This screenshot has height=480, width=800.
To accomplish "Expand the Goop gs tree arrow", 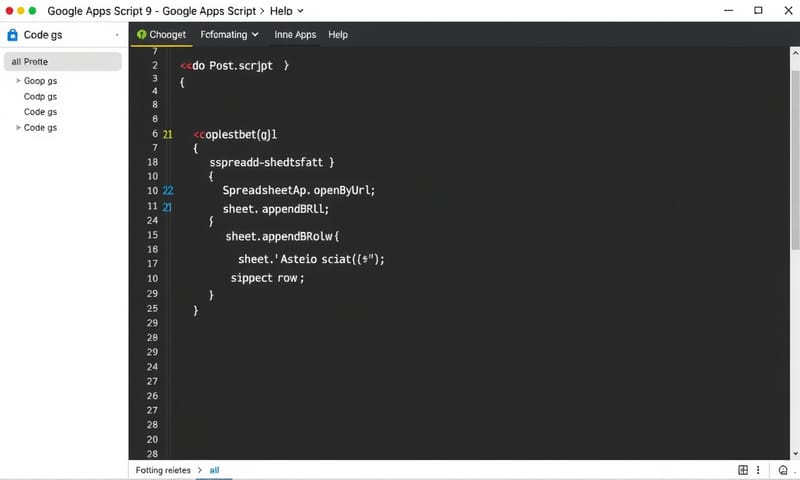I will (x=18, y=81).
